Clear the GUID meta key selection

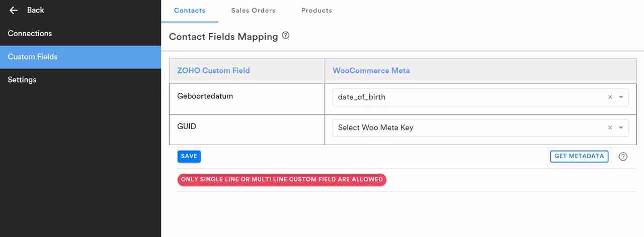[x=610, y=128]
